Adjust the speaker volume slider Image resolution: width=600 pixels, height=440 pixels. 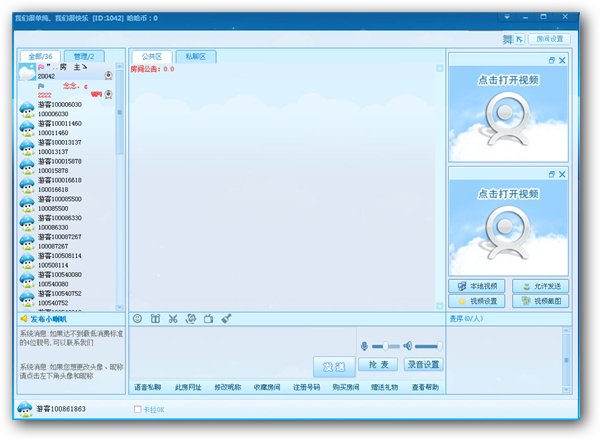click(x=429, y=346)
